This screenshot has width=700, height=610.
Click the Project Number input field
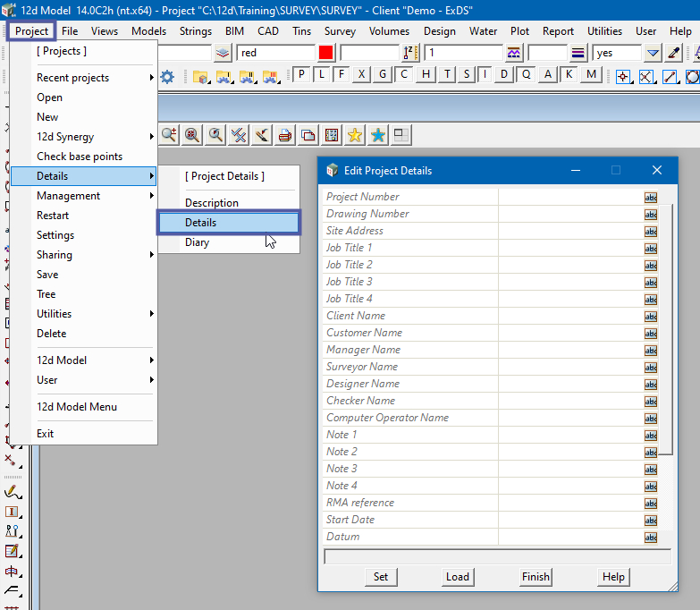click(x=570, y=197)
